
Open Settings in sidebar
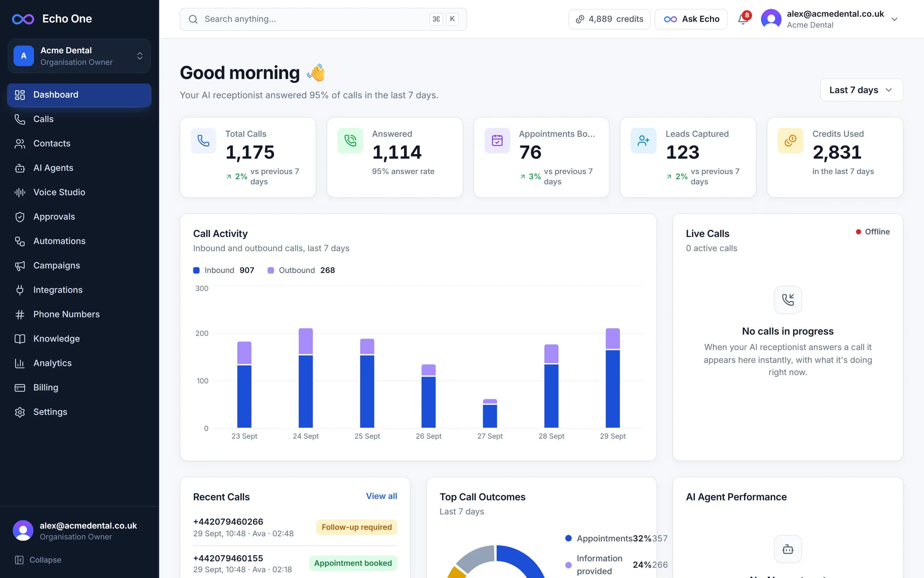[79, 412]
